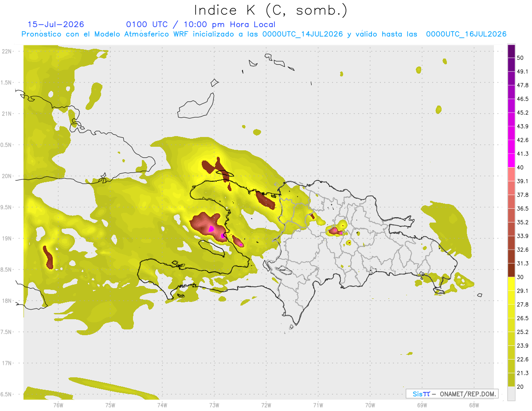
Task: Click the "22.6" color scale value
Action: point(523,359)
